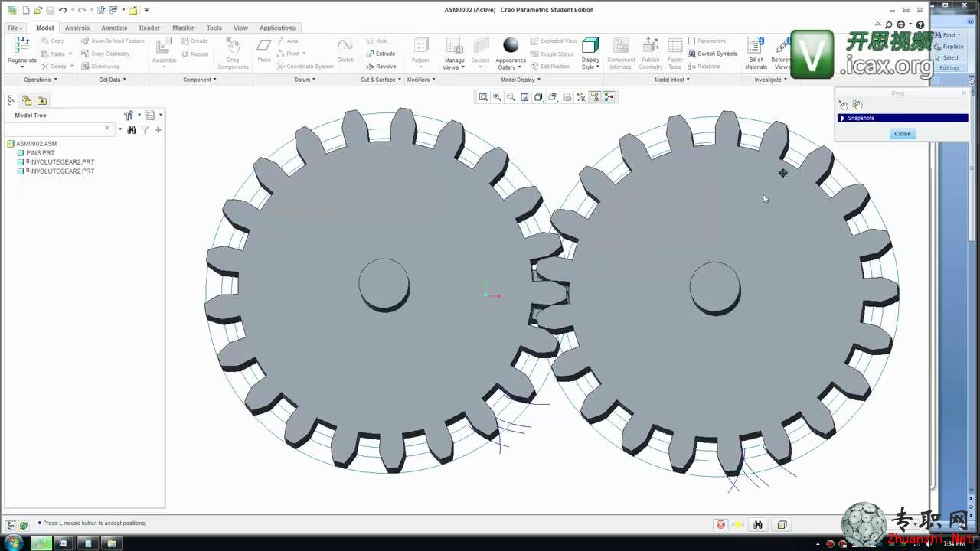Open the Investigate group dropdown

coord(771,80)
